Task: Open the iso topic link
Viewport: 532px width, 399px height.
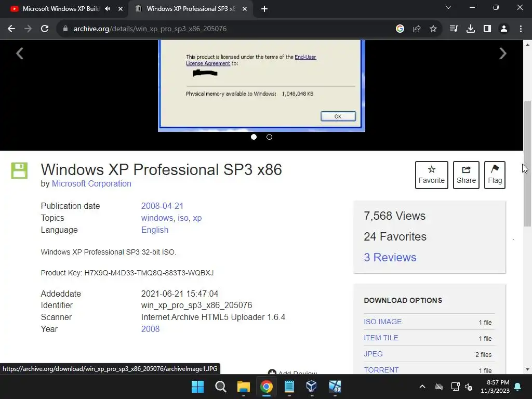Action: [183, 218]
